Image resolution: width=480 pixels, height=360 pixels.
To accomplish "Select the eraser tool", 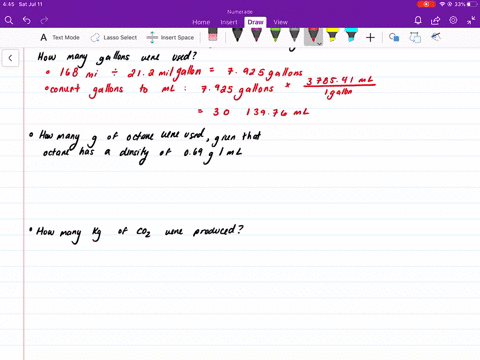I will 213,35.
